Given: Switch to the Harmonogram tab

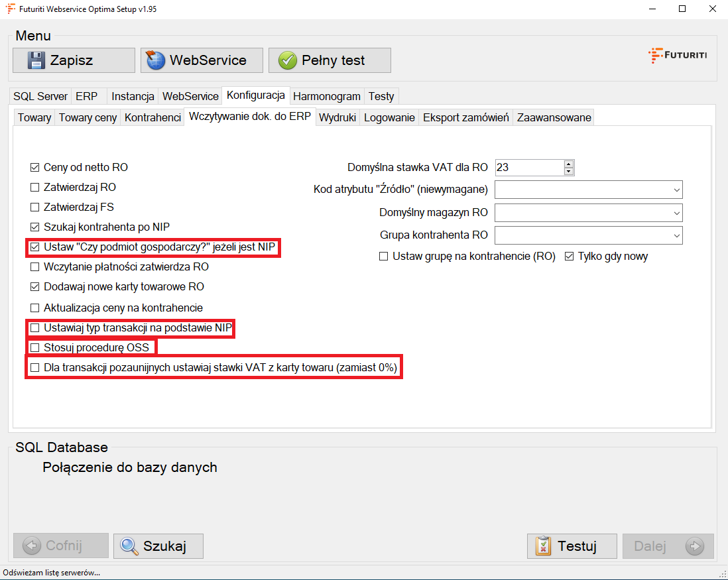Looking at the screenshot, I should tap(327, 96).
